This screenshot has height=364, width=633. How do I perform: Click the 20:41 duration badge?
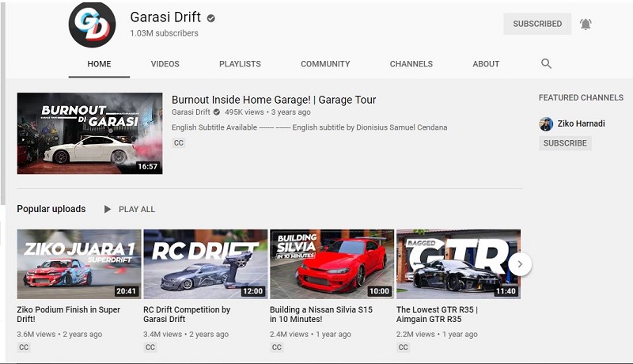(x=126, y=291)
